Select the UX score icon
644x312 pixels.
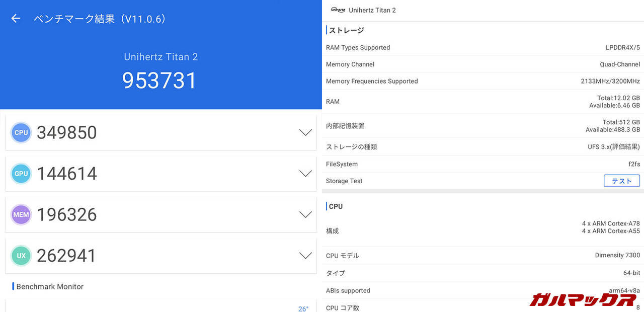pyautogui.click(x=21, y=256)
